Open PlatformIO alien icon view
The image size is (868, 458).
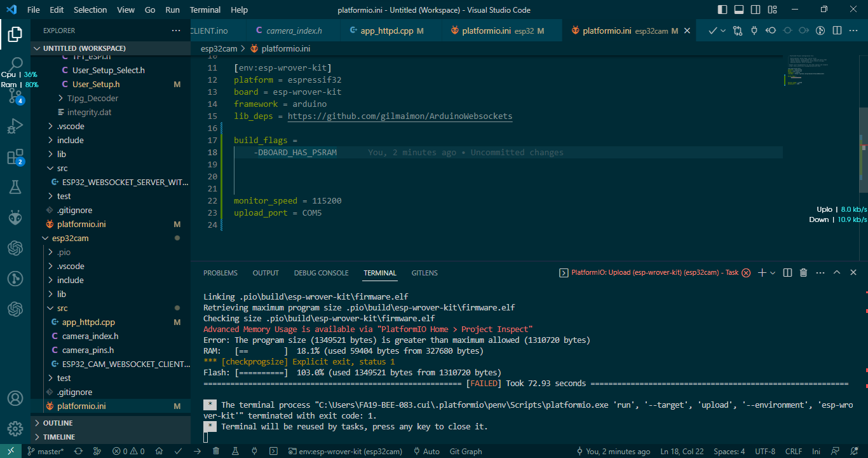[15, 218]
